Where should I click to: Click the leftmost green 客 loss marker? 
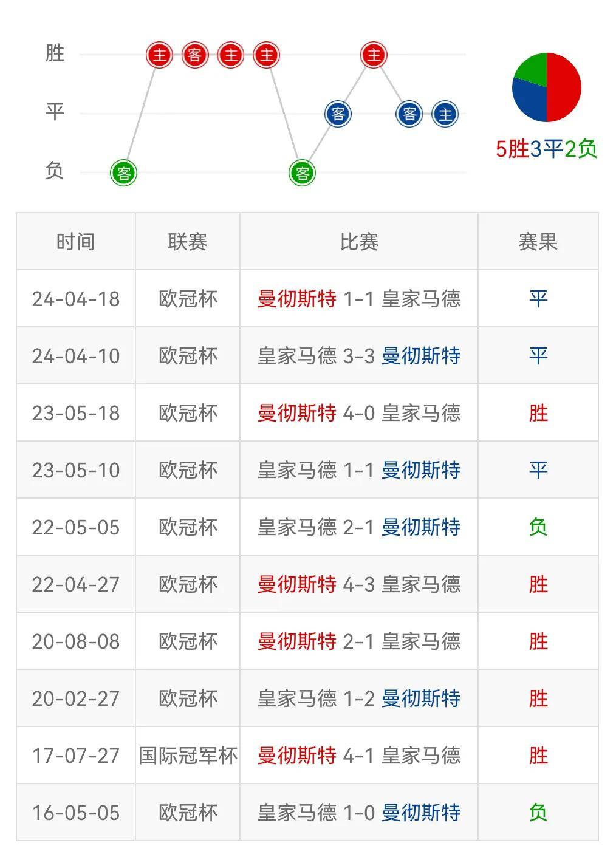click(x=124, y=173)
